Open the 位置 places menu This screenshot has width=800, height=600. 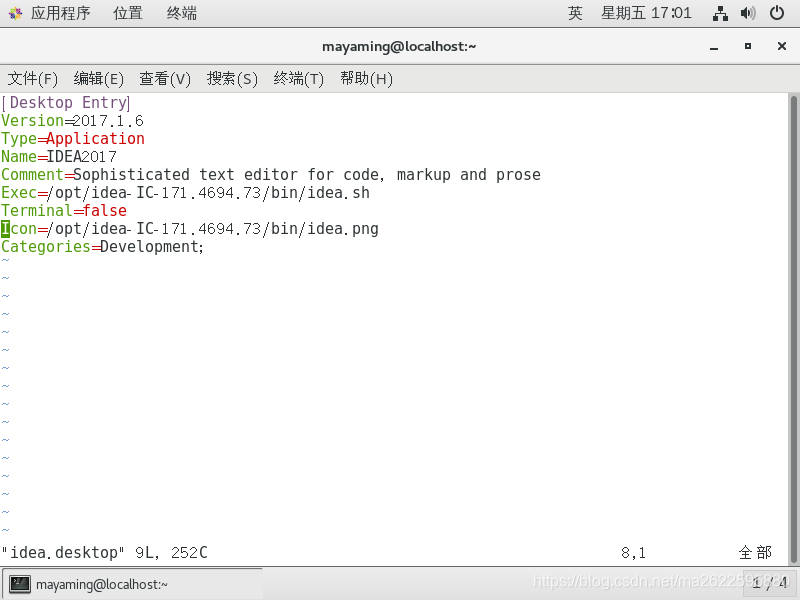pos(128,13)
